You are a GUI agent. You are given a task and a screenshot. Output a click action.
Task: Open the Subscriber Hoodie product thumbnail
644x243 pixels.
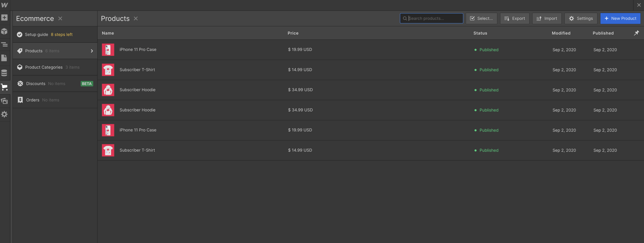pyautogui.click(x=108, y=90)
